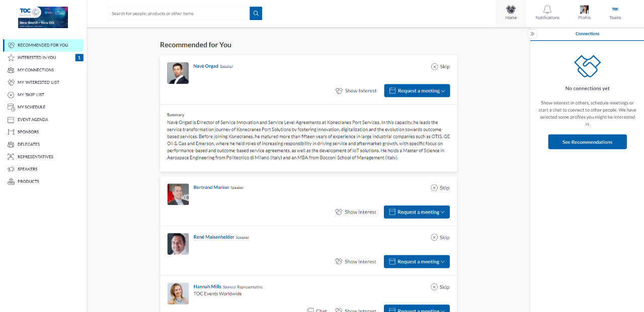Viewport: 644px width, 312px height.
Task: Click the "Recommended for You" page heading
Action: pyautogui.click(x=196, y=45)
